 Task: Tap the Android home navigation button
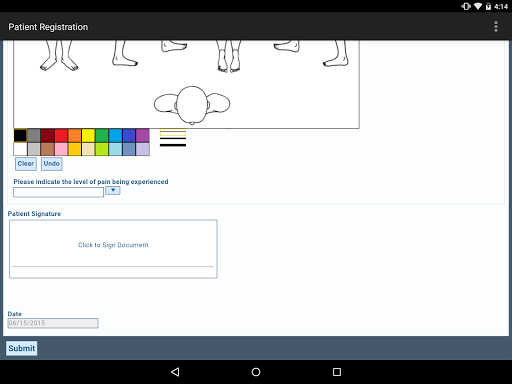pyautogui.click(x=256, y=372)
